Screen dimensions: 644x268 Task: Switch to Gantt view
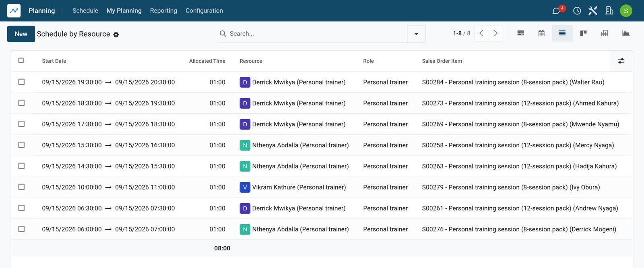[520, 33]
